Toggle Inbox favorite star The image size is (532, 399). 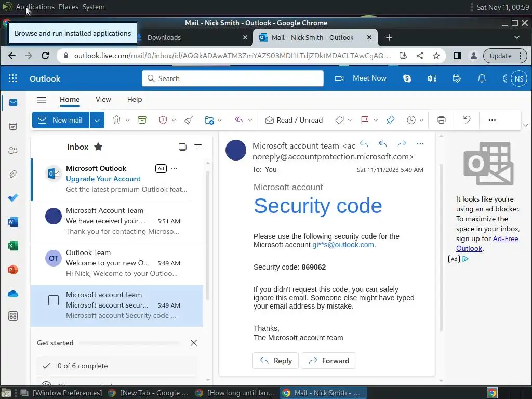[x=98, y=147]
